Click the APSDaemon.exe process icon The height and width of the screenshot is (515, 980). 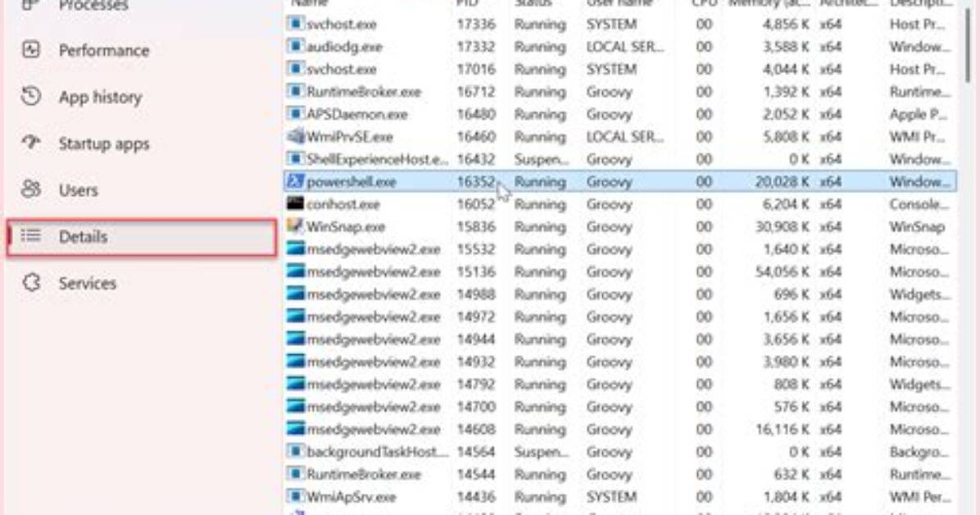pyautogui.click(x=295, y=113)
